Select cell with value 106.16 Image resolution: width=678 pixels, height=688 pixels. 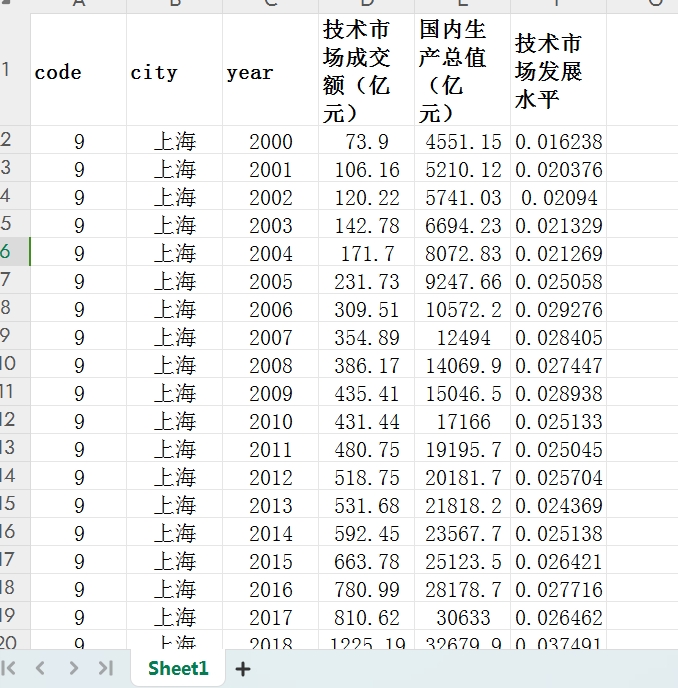pos(366,169)
